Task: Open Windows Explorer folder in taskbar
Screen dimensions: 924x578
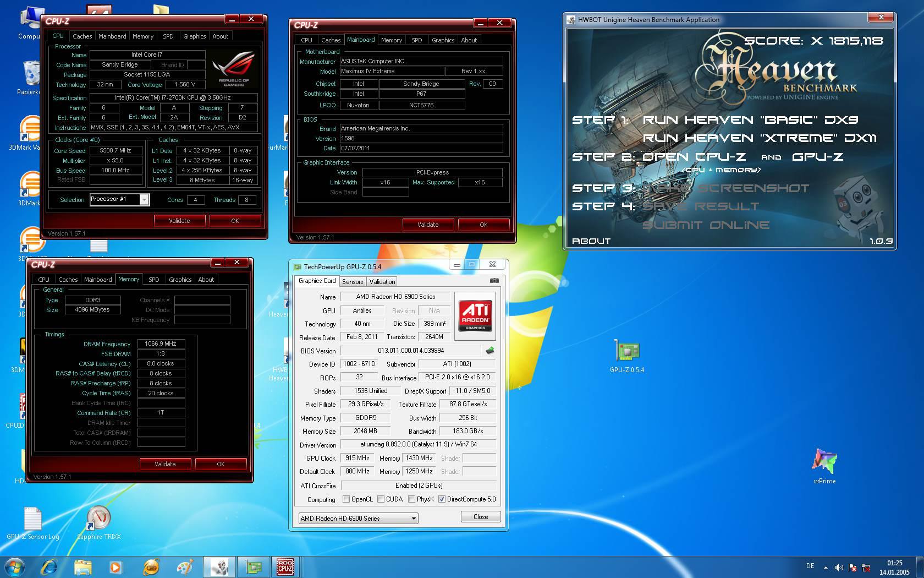Action: (x=83, y=567)
